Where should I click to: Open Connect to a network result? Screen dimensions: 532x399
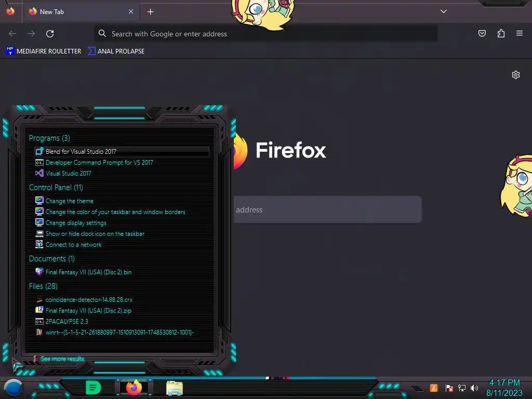point(73,245)
